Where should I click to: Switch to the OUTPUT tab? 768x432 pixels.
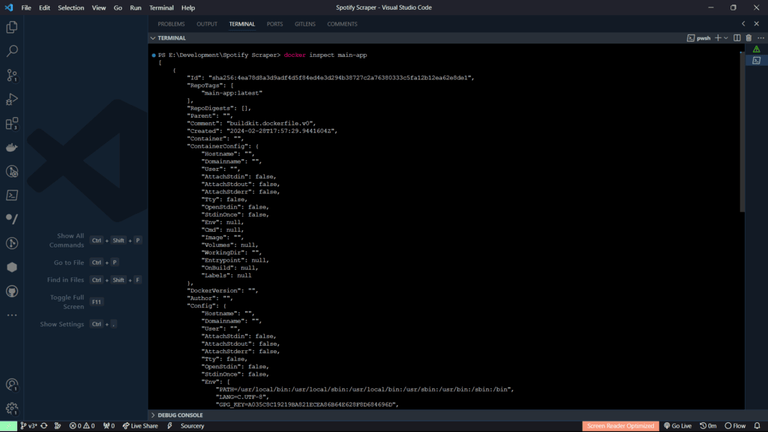[207, 24]
